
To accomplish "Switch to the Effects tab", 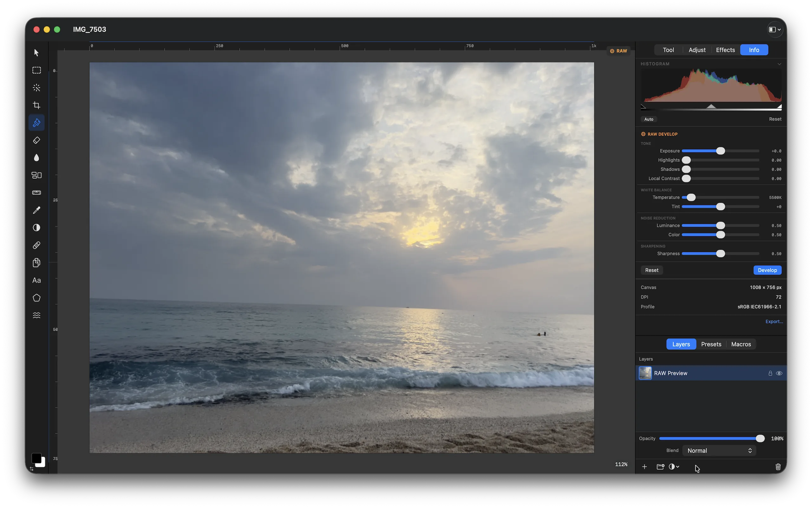I will tap(725, 50).
